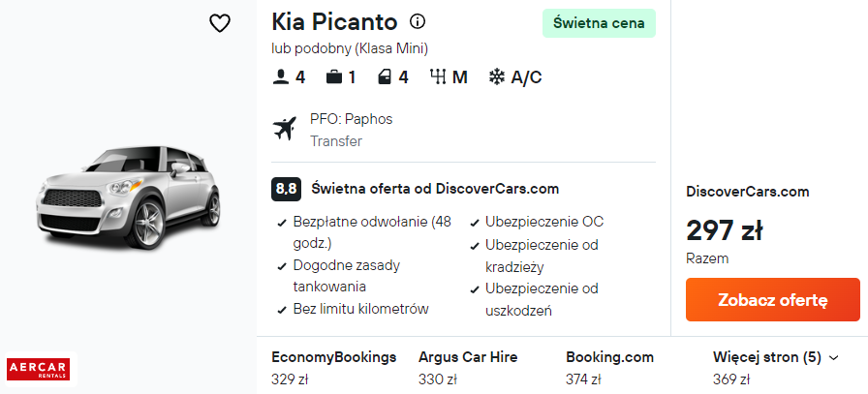The height and width of the screenshot is (394, 868).
Task: Expand the Więcej stron (5) dropdown
Action: coord(776,357)
